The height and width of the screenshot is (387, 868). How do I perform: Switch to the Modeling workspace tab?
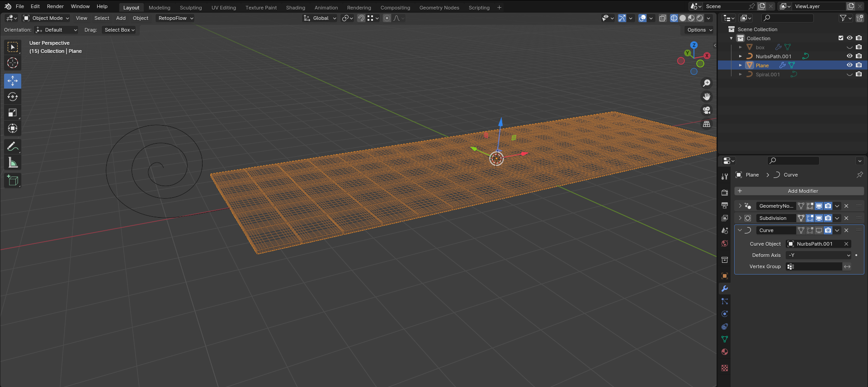pos(160,8)
